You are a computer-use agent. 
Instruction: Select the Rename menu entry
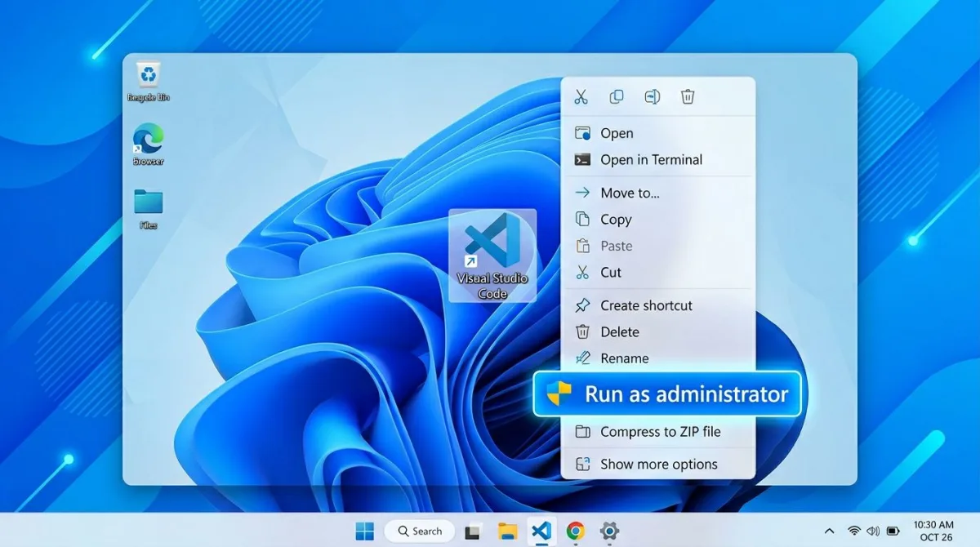point(658,358)
